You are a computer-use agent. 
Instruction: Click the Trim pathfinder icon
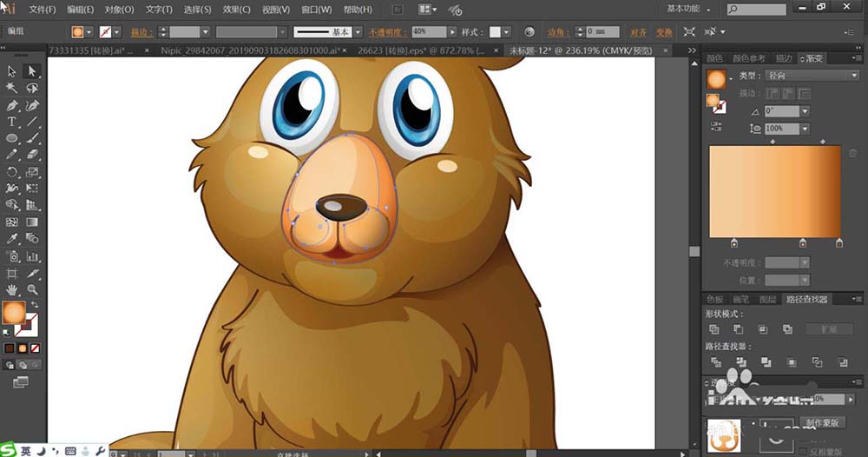point(741,362)
